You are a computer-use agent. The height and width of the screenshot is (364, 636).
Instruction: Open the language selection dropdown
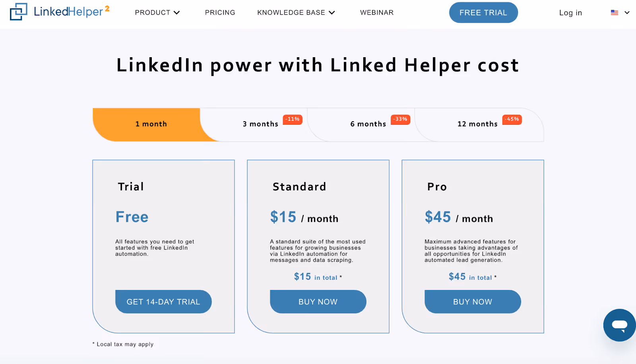(627, 12)
